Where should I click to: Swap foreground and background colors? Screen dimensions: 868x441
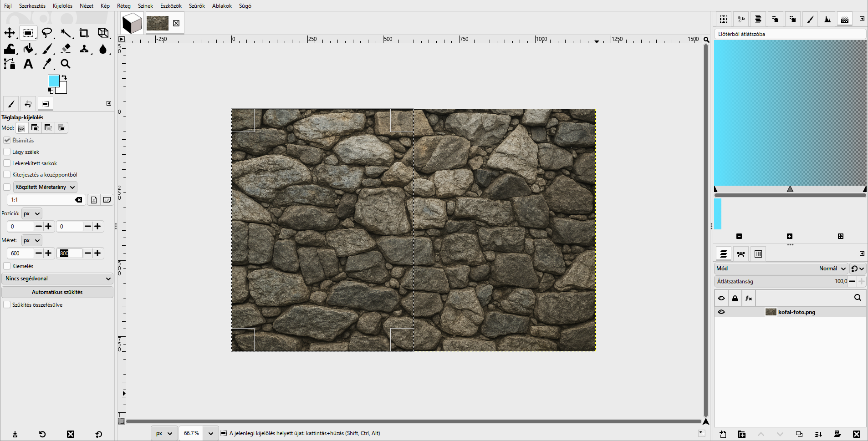(64, 77)
